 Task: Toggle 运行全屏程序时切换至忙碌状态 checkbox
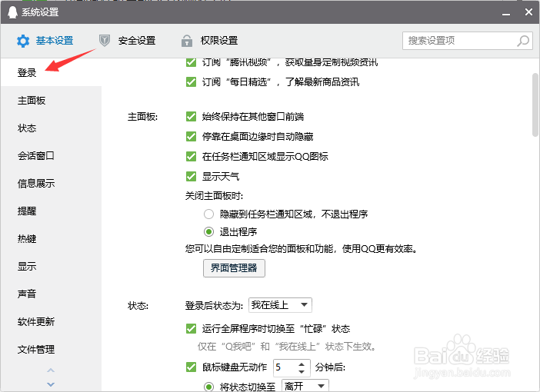tap(191, 329)
